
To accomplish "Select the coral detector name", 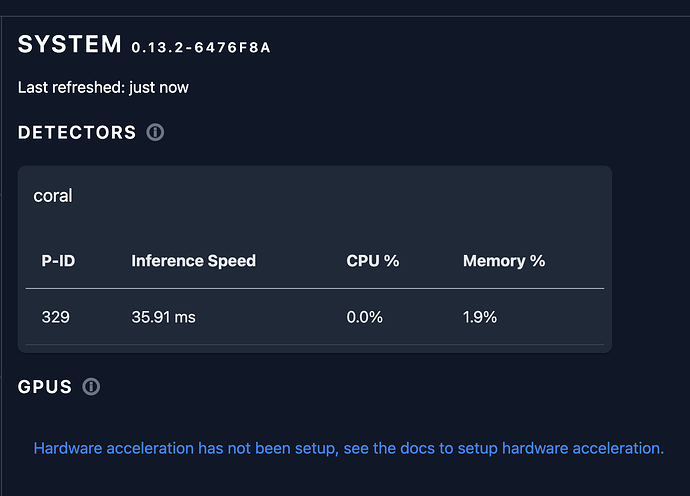I will point(53,195).
